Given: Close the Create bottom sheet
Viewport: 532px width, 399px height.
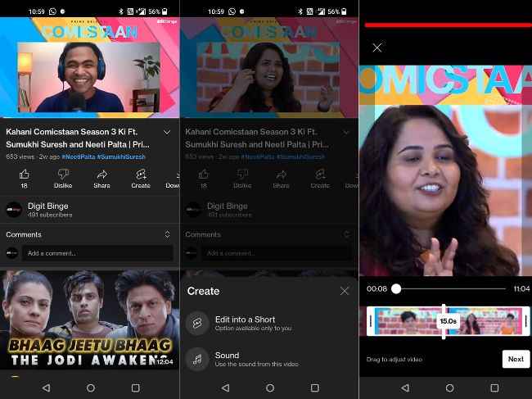Looking at the screenshot, I should point(345,291).
